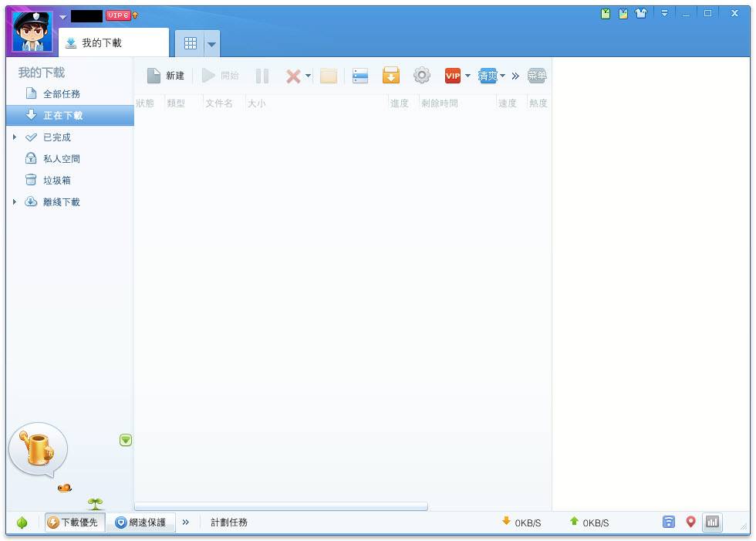The height and width of the screenshot is (541, 756).
Task: Toggle 下載優先 mode
Action: 75,522
